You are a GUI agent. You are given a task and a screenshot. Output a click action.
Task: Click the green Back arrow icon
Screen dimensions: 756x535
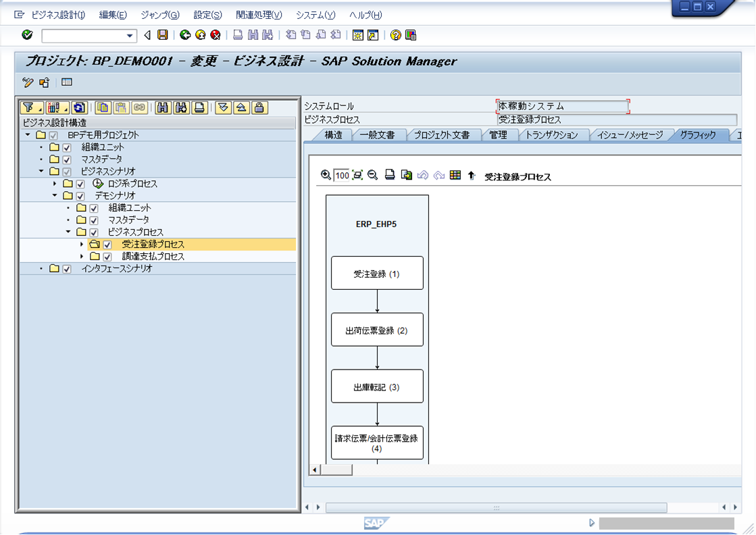click(x=185, y=34)
